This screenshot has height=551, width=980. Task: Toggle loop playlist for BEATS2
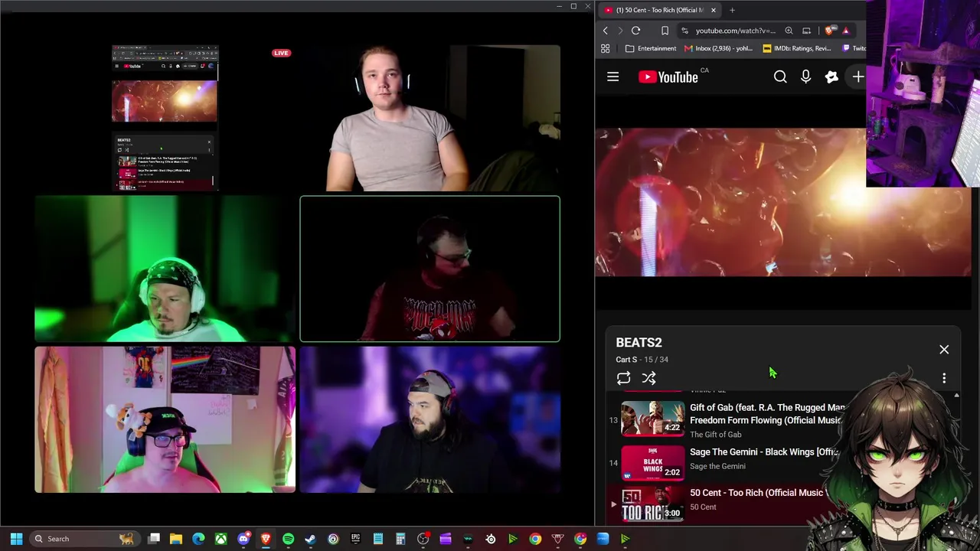click(x=623, y=378)
